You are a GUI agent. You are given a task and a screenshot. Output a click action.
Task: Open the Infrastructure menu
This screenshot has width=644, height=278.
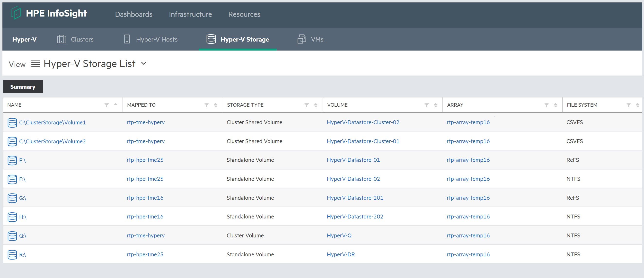pyautogui.click(x=191, y=14)
